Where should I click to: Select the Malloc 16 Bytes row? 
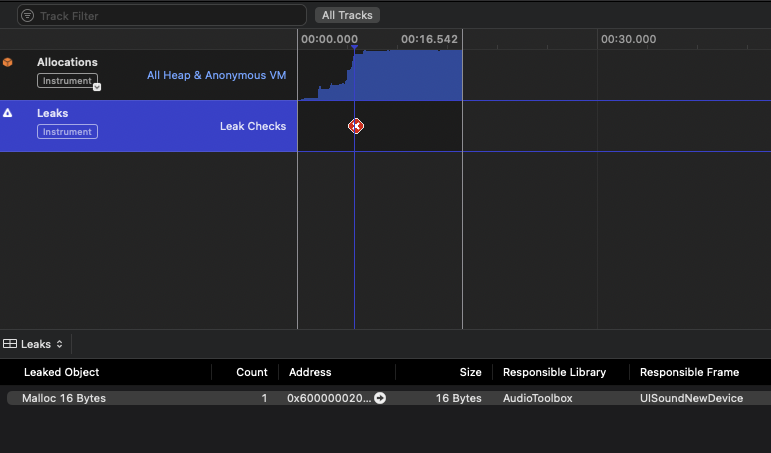tap(389, 398)
